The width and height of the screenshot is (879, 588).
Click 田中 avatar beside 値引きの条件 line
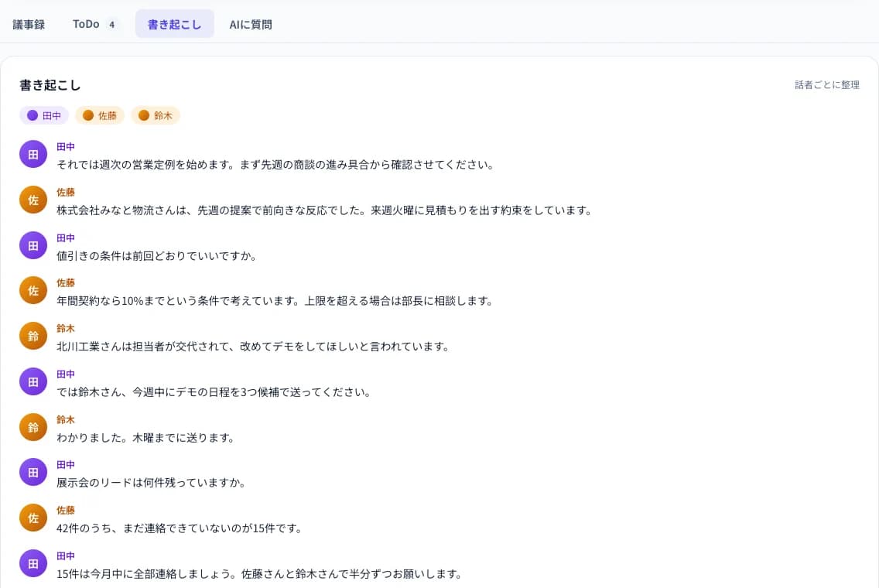pyautogui.click(x=33, y=245)
